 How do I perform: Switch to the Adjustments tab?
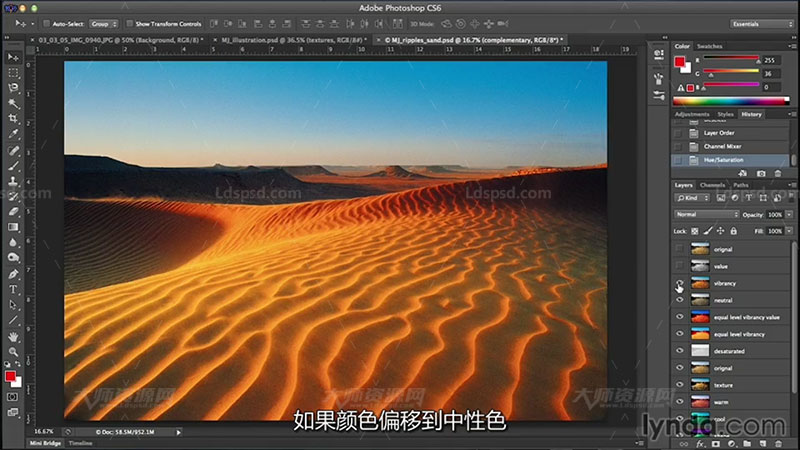(x=692, y=114)
